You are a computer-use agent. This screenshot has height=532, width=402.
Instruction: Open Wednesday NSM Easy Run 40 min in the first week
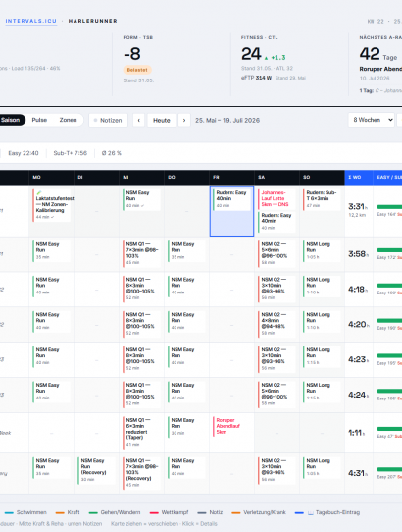tap(141, 200)
